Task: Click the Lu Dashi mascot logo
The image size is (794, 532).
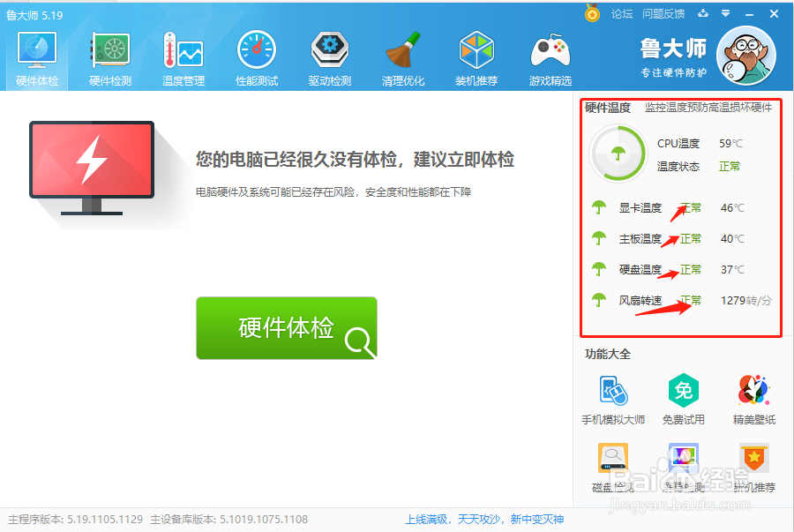Action: [x=745, y=55]
